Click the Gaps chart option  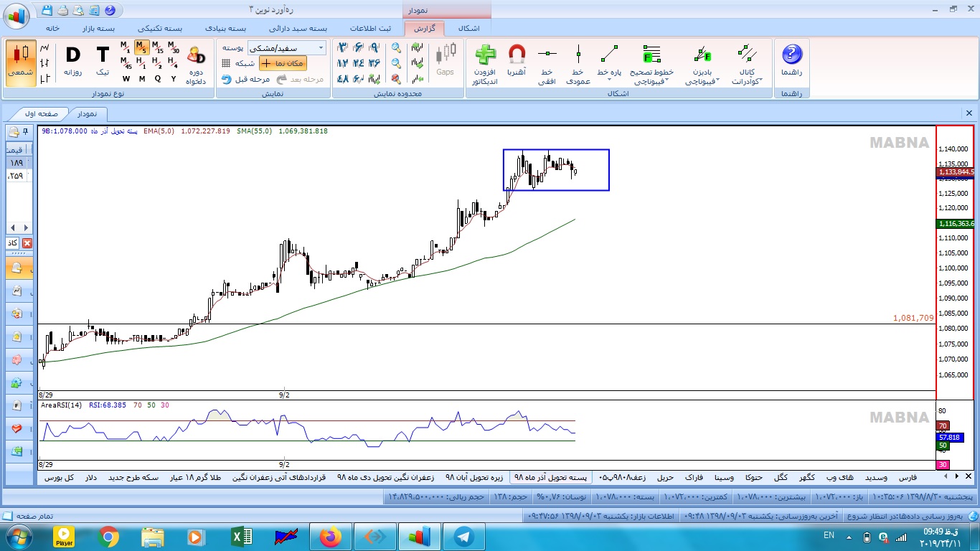pos(446,60)
